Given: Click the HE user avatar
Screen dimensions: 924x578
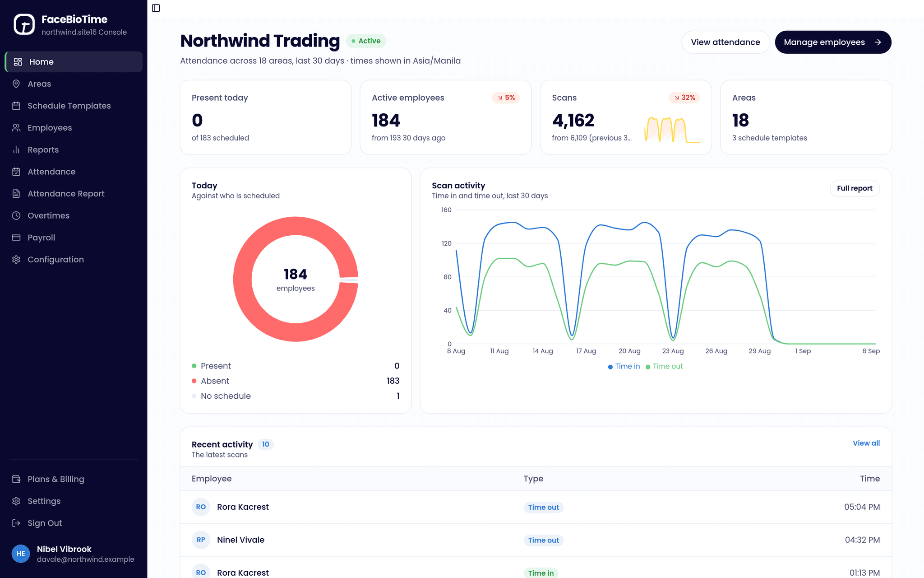Looking at the screenshot, I should point(21,554).
